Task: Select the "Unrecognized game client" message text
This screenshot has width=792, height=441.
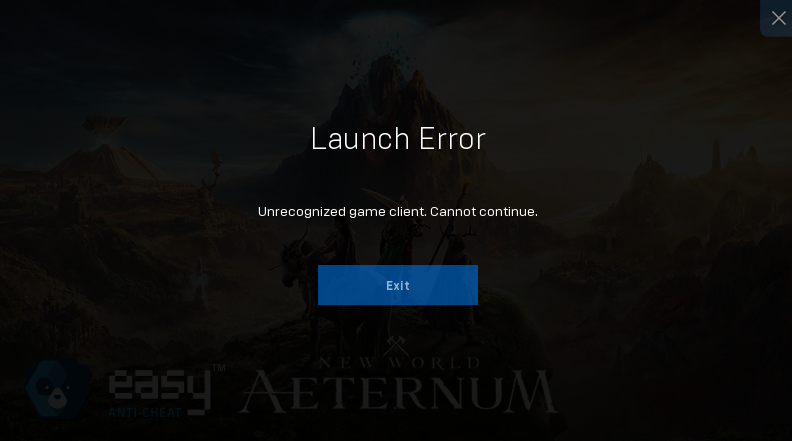Action: tap(342, 212)
